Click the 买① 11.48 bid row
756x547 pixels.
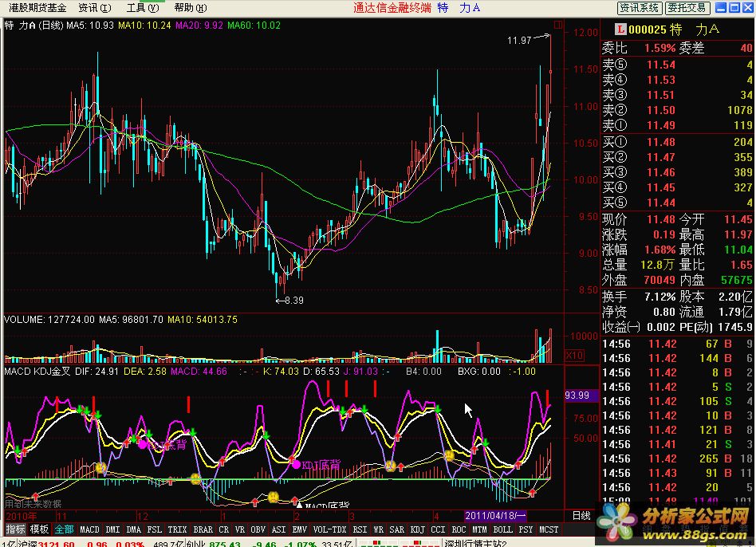(677, 142)
